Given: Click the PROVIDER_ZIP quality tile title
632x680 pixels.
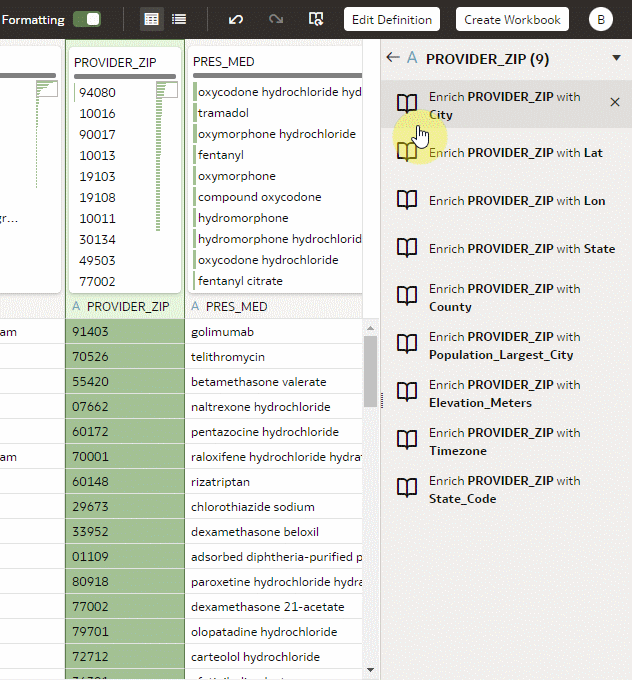Looking at the screenshot, I should 115,62.
